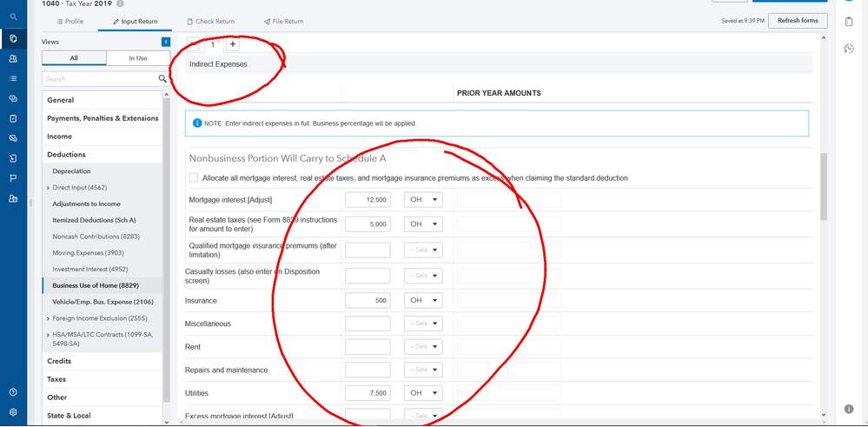Click the clipboard icon on right panel
868x427 pixels.
(849, 22)
